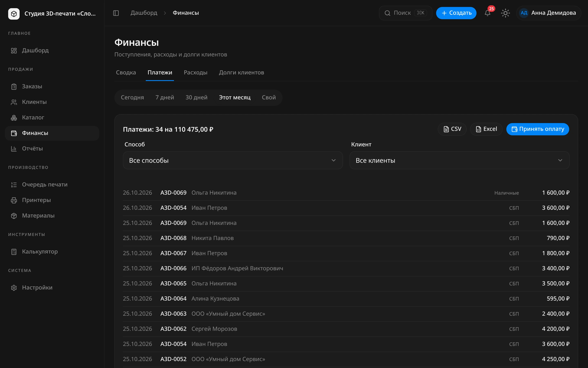Export payments as CSV
Screen dimensions: 588x368
coord(452,129)
